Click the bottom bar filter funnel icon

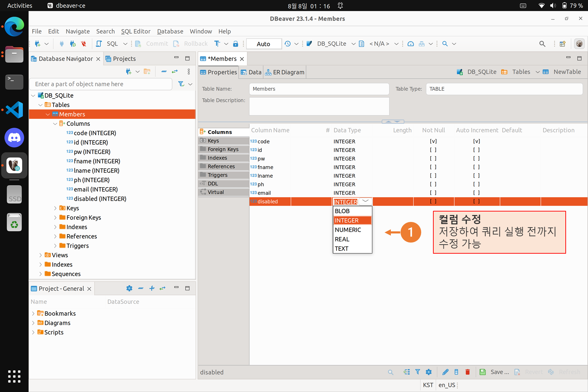[x=417, y=372]
